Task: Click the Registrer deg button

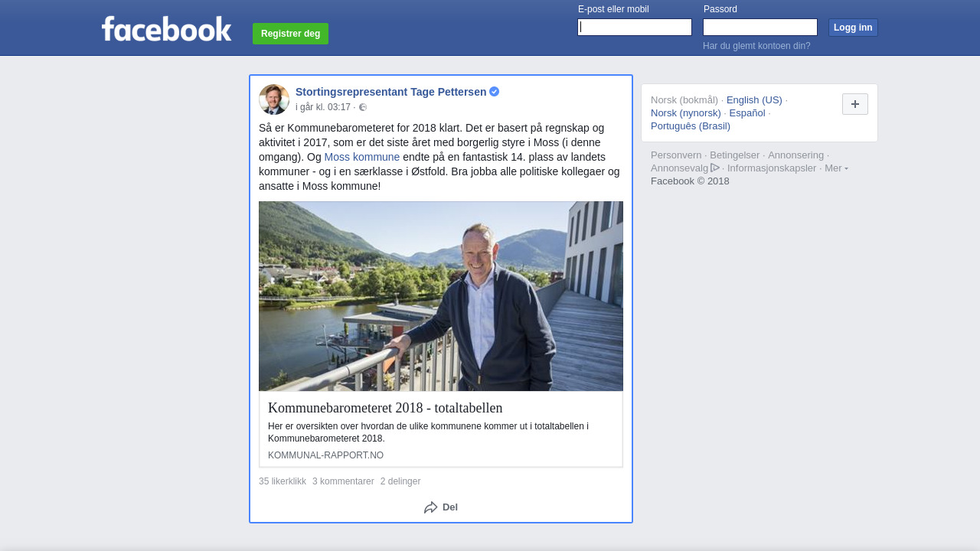Action: (290, 34)
